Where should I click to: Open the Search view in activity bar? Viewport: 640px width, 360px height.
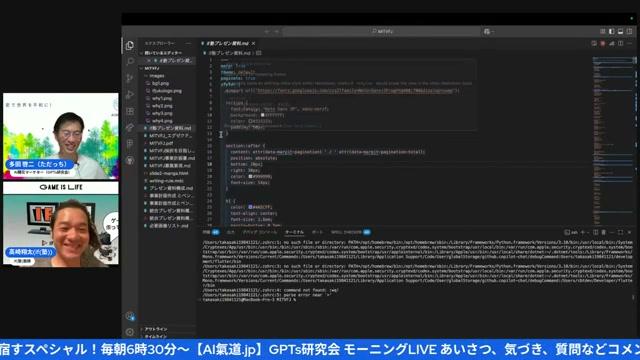[130, 62]
